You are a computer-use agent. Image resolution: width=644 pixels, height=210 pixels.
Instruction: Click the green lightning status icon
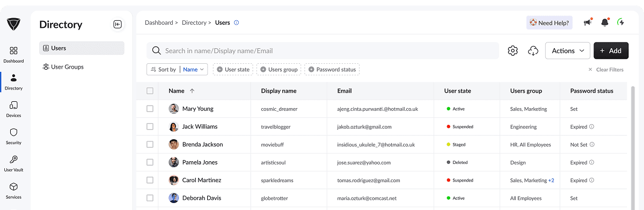coord(621,22)
